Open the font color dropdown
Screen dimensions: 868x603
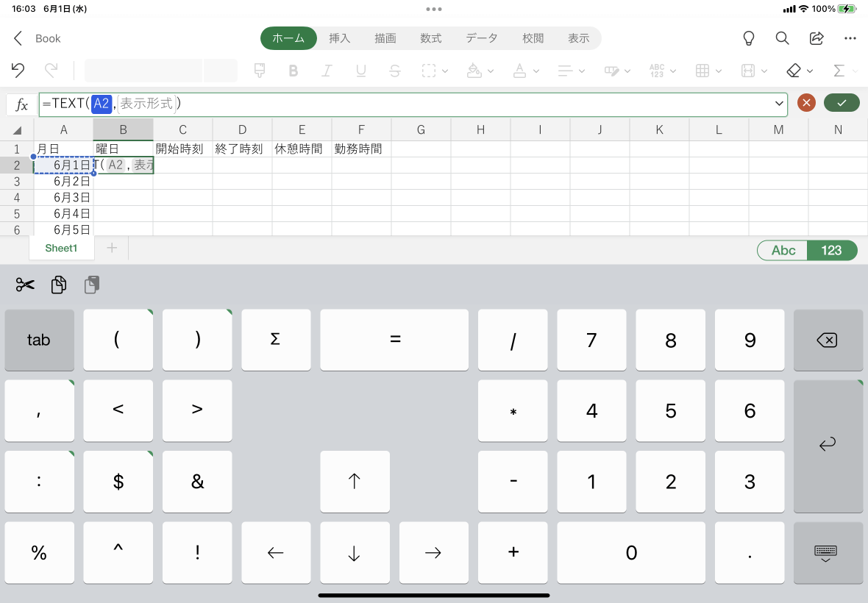[x=526, y=71]
